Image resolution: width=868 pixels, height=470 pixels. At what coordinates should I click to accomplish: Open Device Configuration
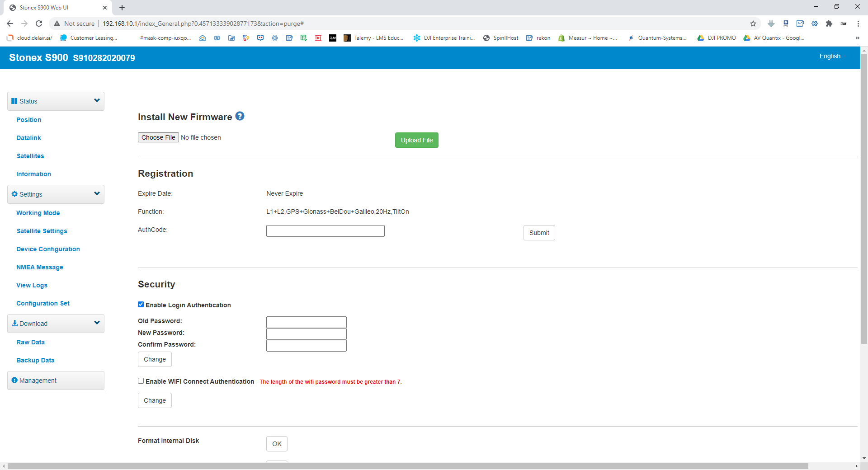click(x=48, y=249)
